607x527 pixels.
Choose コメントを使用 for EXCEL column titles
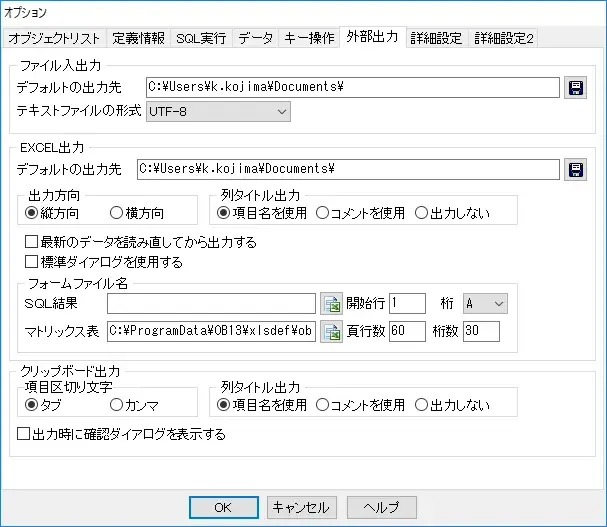point(323,212)
